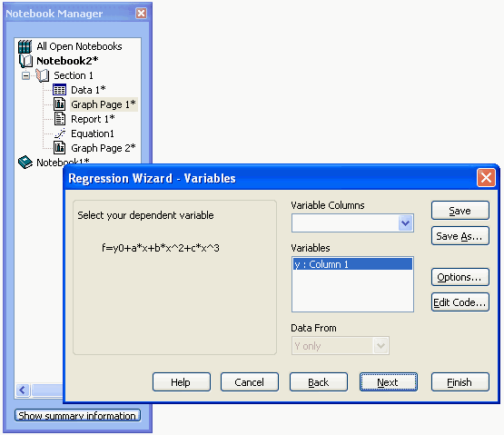504x435 pixels.
Task: Open the Data From dropdown arrow
Action: click(380, 346)
